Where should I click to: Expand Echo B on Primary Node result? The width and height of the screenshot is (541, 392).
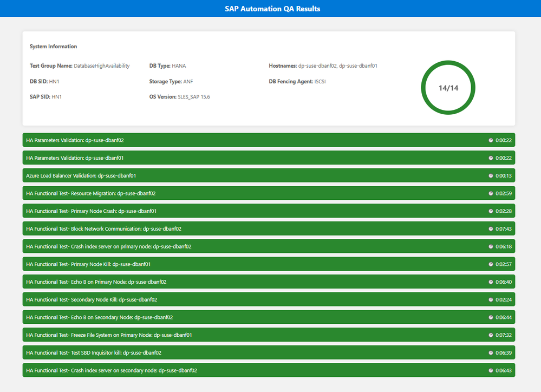click(x=269, y=282)
